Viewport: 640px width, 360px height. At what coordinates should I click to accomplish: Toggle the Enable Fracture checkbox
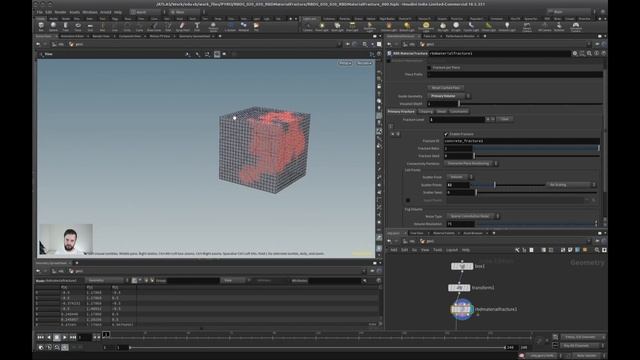[x=446, y=134]
